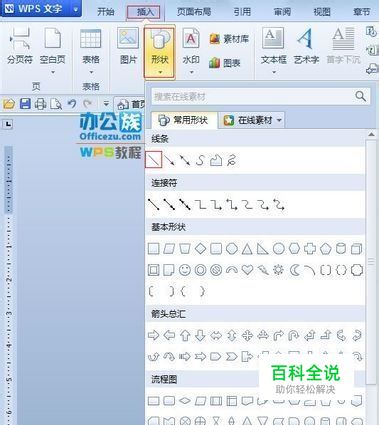The width and height of the screenshot is (379, 425).
Task: Click the 首字下沉 drop cap button
Action: coord(343,47)
